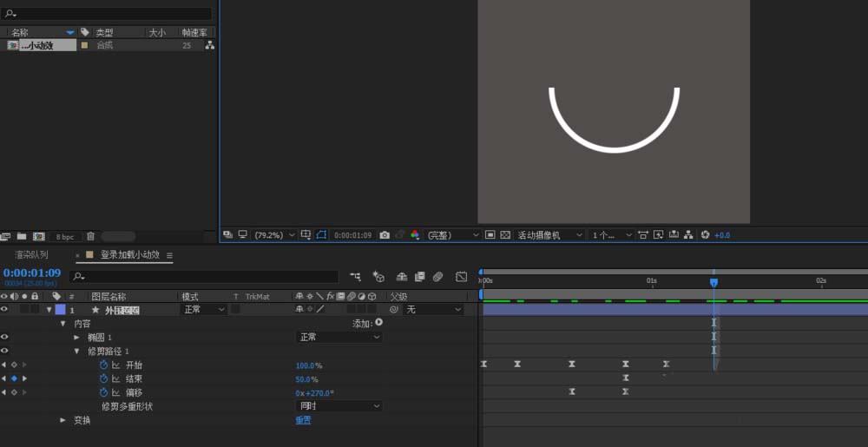Click the 添加 add shape arrow button

tap(378, 323)
